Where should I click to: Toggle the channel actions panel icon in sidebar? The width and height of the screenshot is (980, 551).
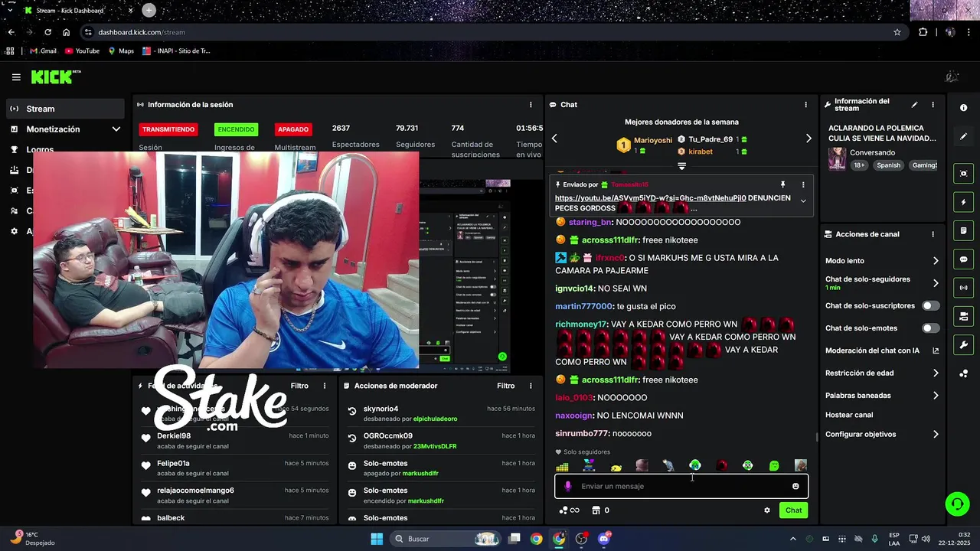click(963, 316)
